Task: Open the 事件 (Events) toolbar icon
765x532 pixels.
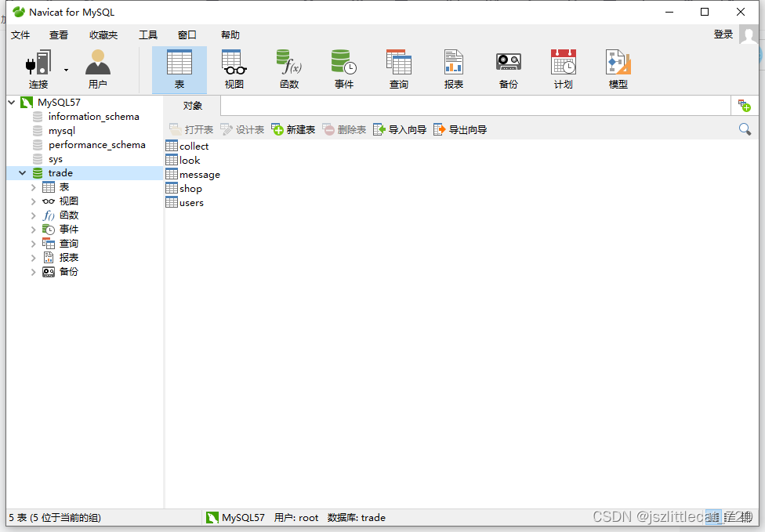Action: pos(343,68)
